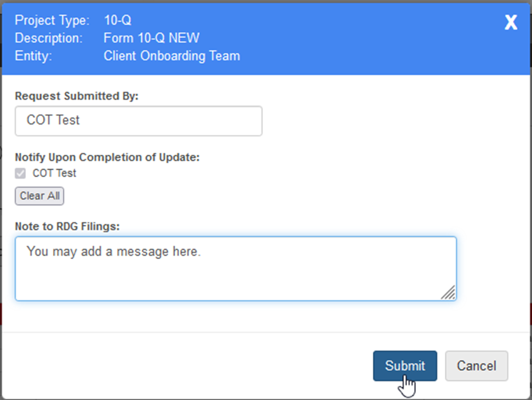Click the "10-Q" project type value
This screenshot has height=400, width=532.
click(x=118, y=20)
